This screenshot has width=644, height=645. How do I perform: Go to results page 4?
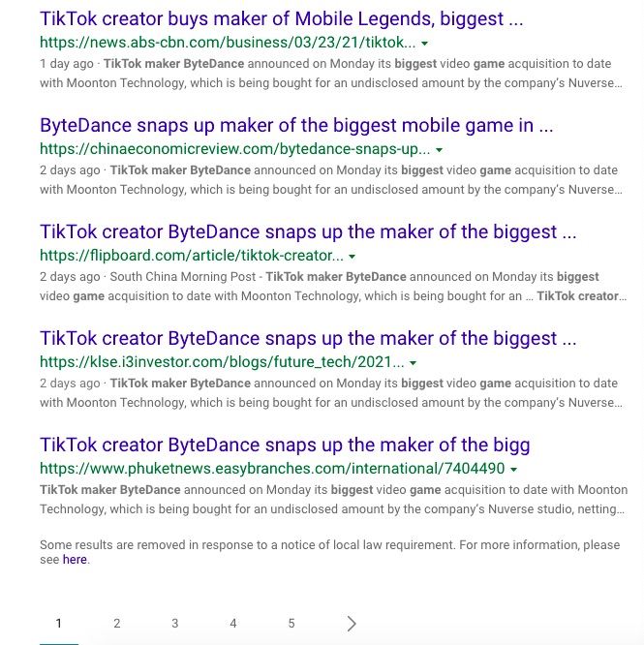click(x=233, y=624)
